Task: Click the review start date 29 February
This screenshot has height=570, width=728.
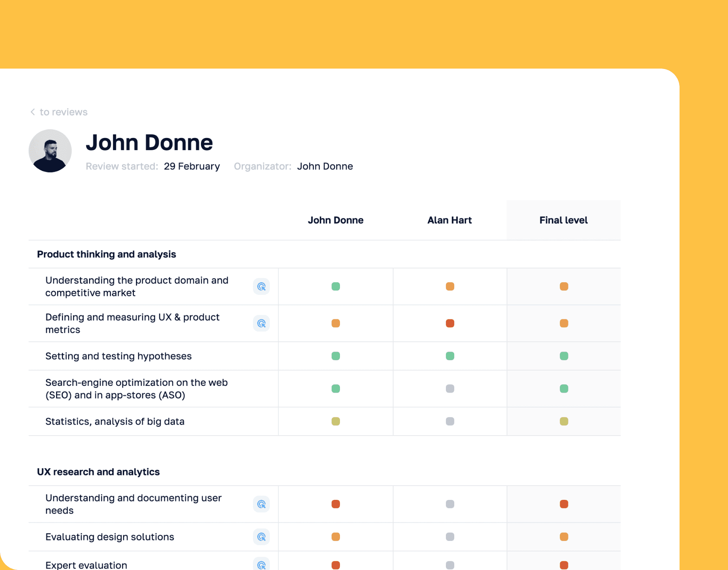Action: point(192,166)
